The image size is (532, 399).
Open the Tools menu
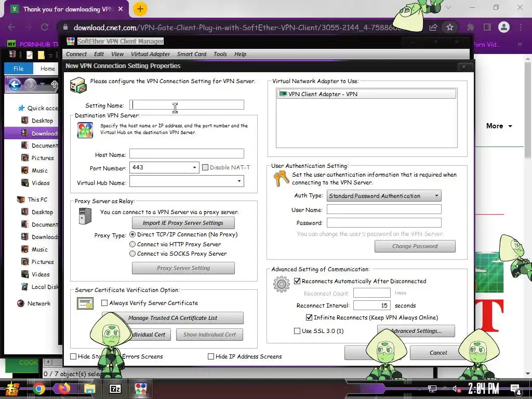pos(220,54)
